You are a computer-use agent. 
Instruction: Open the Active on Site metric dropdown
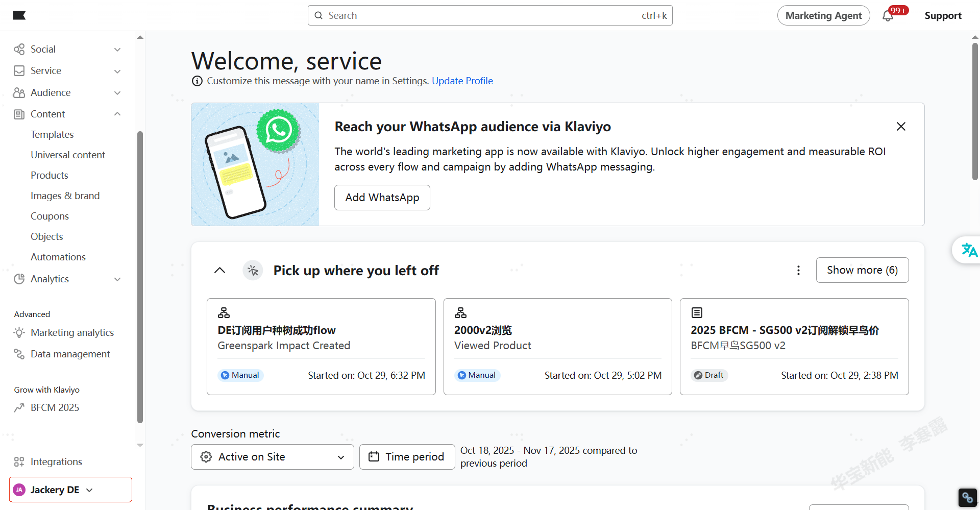click(x=273, y=457)
